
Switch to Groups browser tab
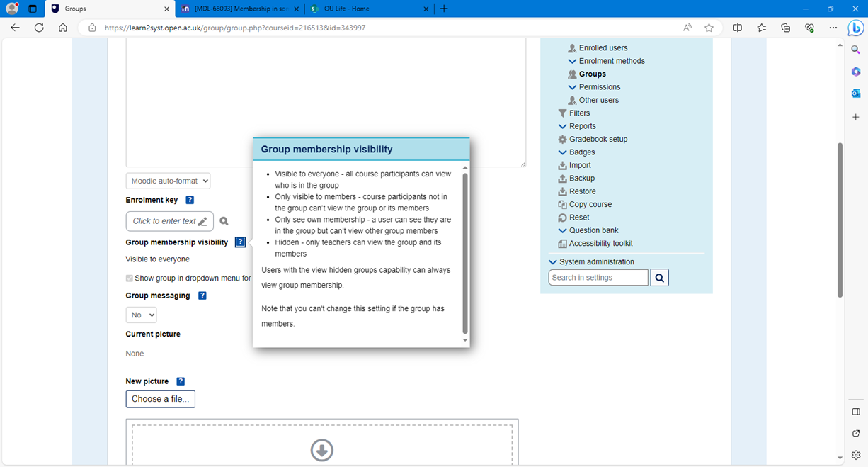tap(111, 9)
